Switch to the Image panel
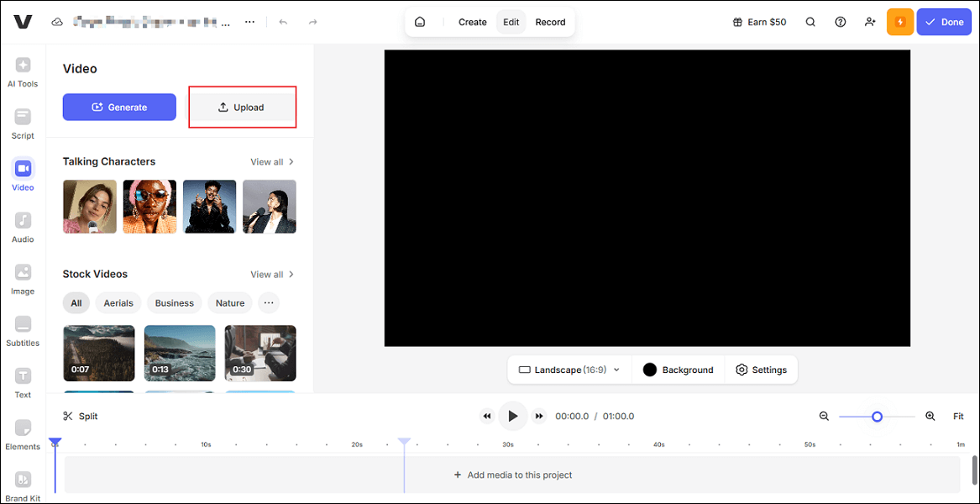The image size is (980, 504). click(x=23, y=279)
